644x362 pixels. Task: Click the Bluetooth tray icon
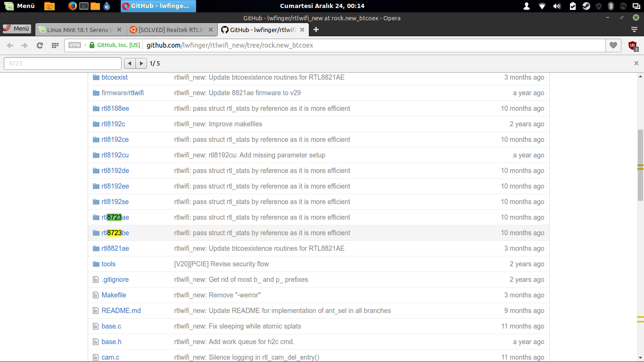click(x=611, y=6)
